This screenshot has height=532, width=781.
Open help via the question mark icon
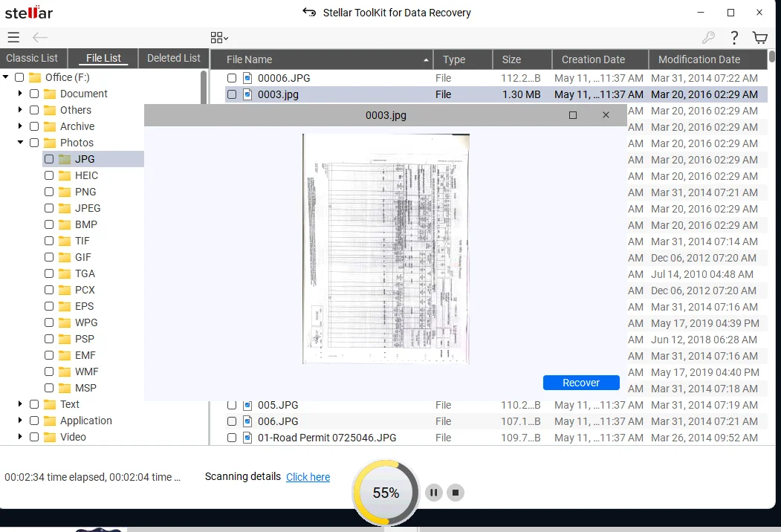pos(734,37)
